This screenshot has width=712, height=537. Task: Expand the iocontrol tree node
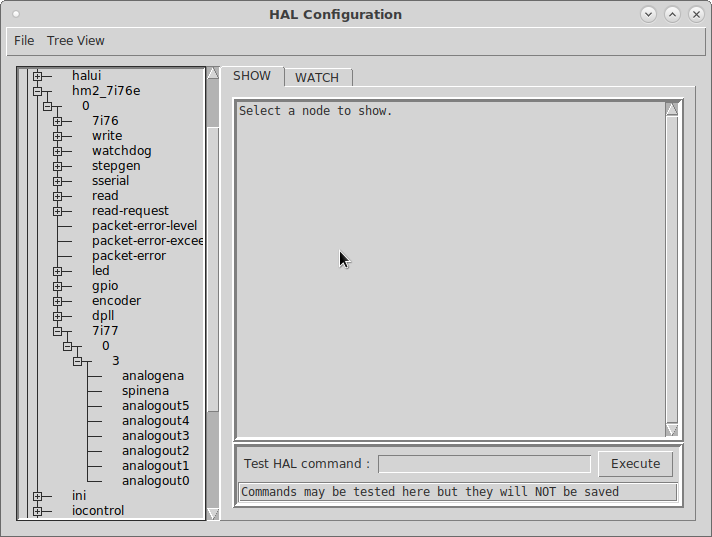37,511
